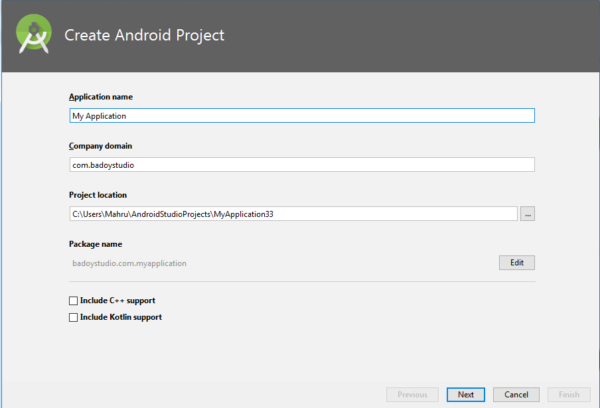Click the Android Studio logo icon
Viewport: 600px width, 408px height.
pyautogui.click(x=34, y=36)
